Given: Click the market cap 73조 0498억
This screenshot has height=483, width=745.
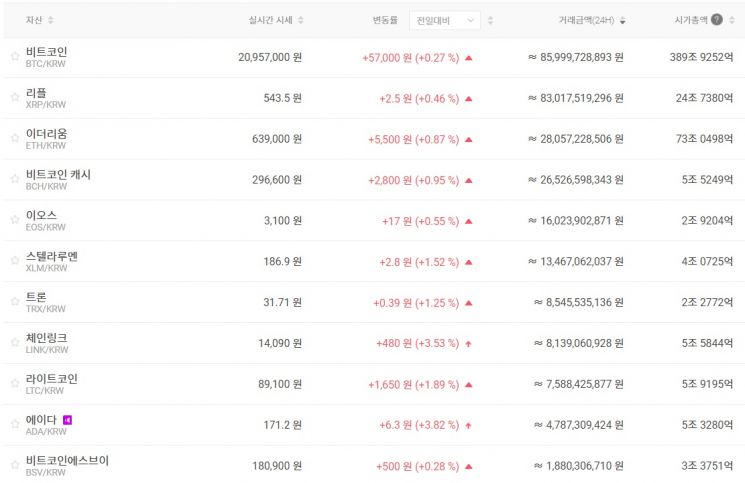Looking at the screenshot, I should point(705,139).
